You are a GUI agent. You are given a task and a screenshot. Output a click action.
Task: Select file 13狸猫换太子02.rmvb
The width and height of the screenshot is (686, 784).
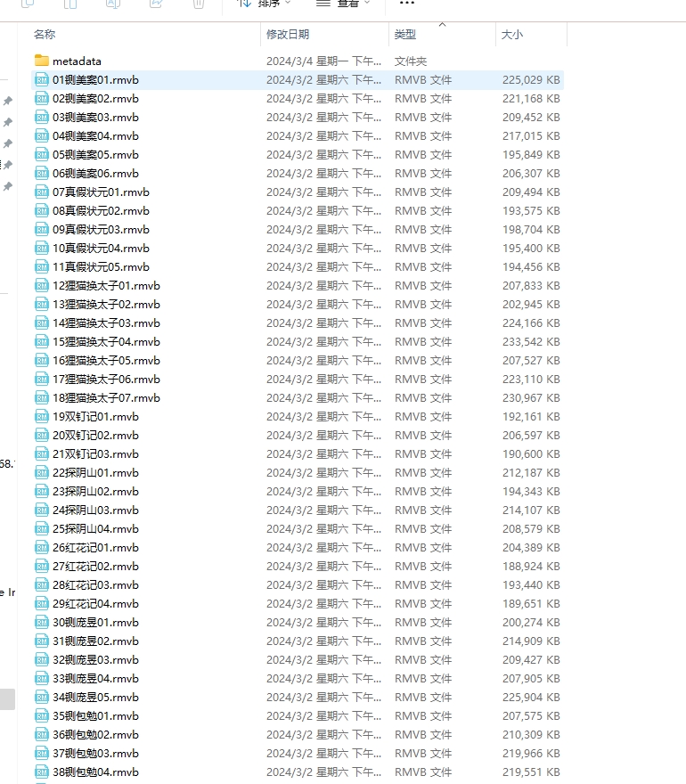[107, 305]
